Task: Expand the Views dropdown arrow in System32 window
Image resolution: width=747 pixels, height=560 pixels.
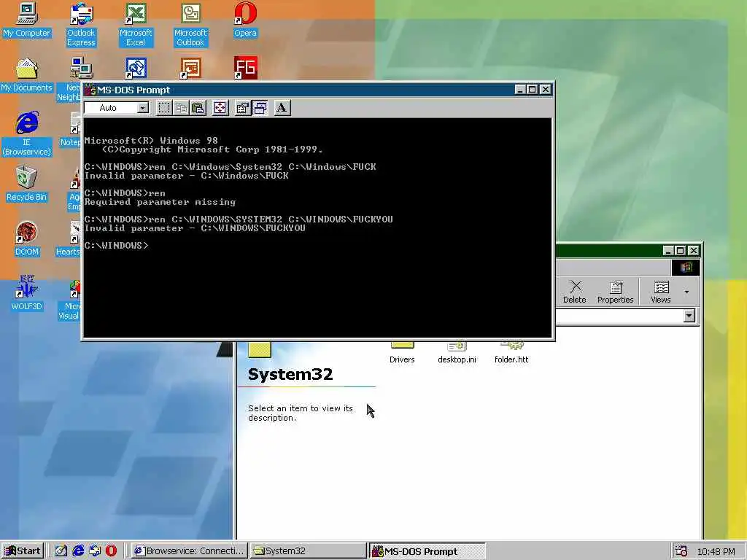Action: tap(686, 292)
